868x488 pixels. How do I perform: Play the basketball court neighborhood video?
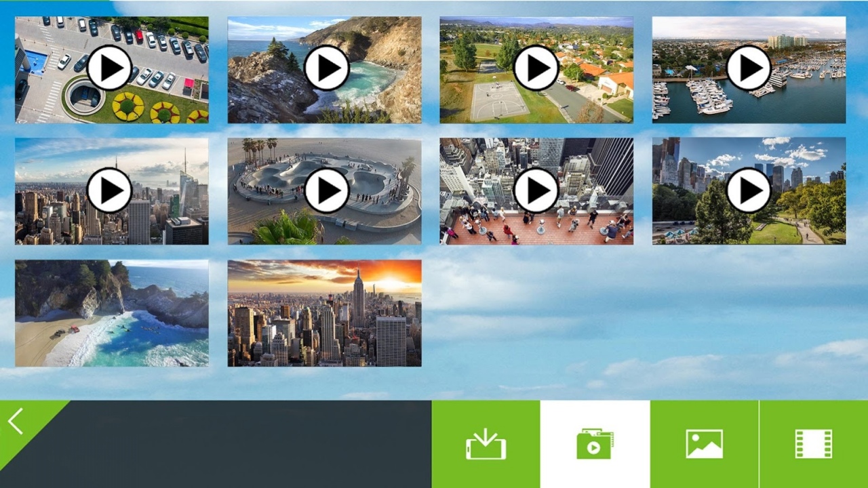(536, 68)
